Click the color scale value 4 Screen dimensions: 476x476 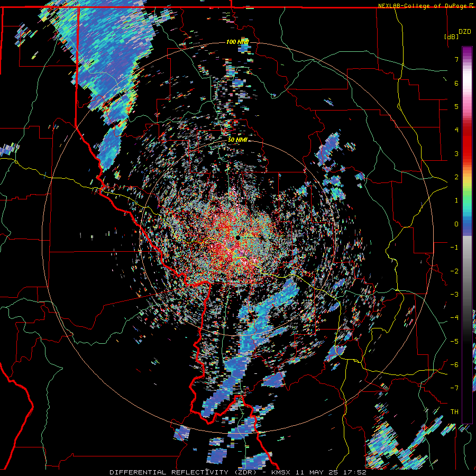(456, 130)
